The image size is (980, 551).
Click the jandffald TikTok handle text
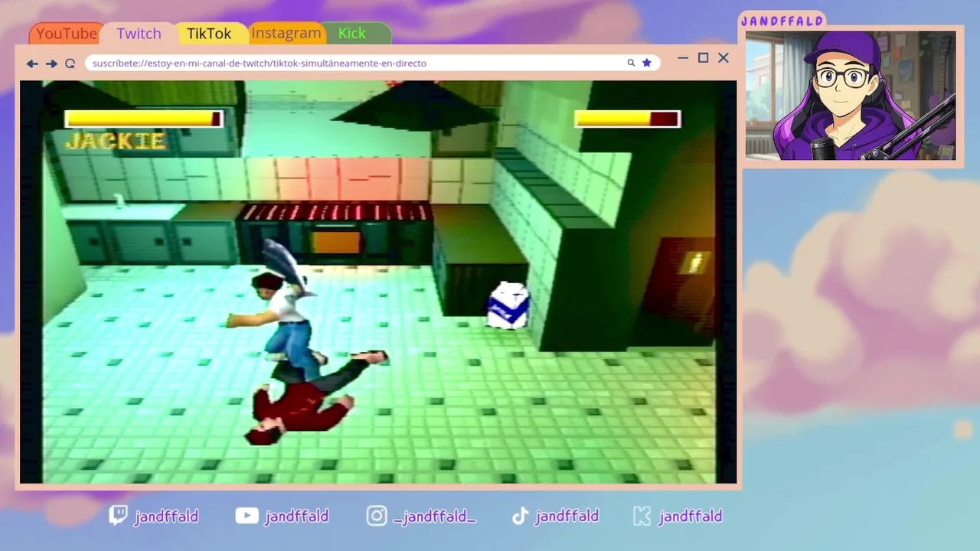pos(567,517)
